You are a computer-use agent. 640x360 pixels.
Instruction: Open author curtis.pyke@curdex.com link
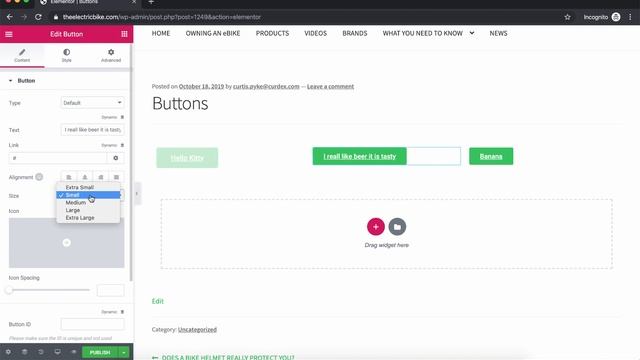point(266,87)
